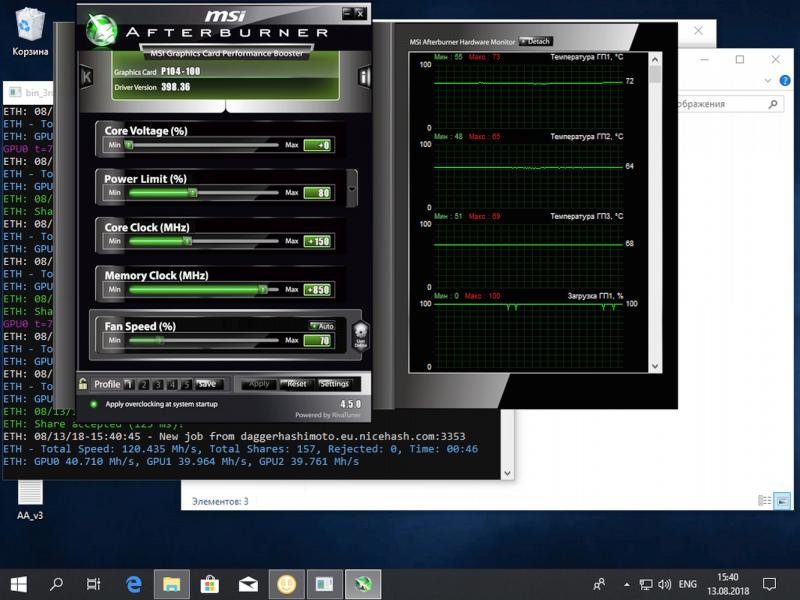Image resolution: width=800 pixels, height=600 pixels.
Task: Click the Memory Clock value box +850
Action: [x=318, y=290]
